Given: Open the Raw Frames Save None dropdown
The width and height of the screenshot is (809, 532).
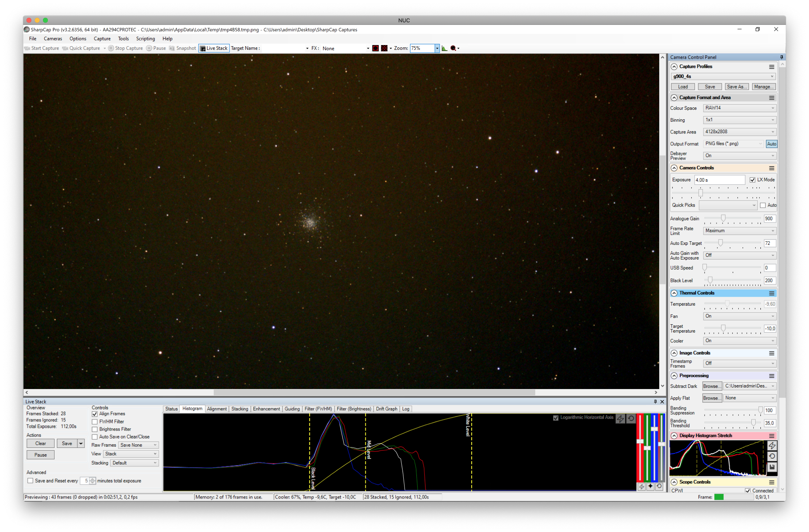Looking at the screenshot, I should coord(139,445).
